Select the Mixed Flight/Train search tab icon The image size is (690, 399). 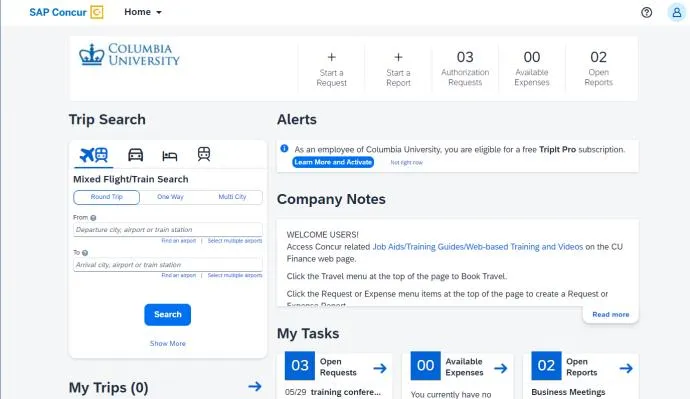[93, 154]
